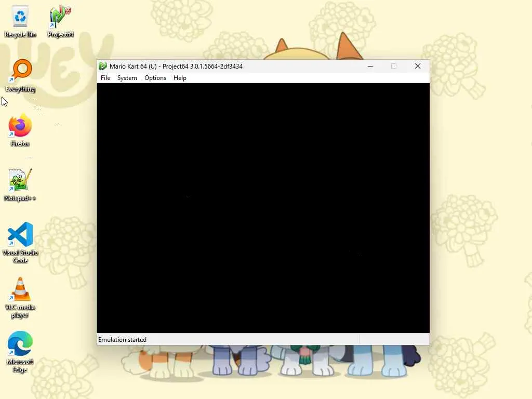The image size is (532, 399).
Task: Select the Notepad++ desktop shortcut
Action: tap(20, 185)
